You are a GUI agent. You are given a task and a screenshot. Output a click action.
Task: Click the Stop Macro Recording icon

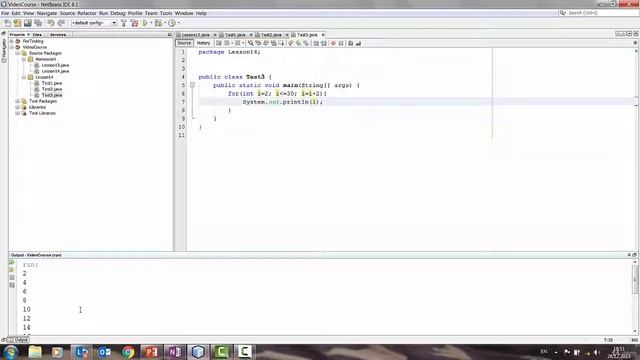(341, 43)
